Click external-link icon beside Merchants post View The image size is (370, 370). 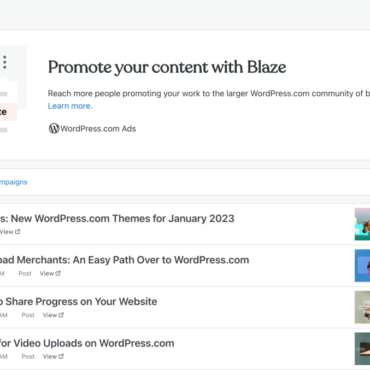click(58, 273)
